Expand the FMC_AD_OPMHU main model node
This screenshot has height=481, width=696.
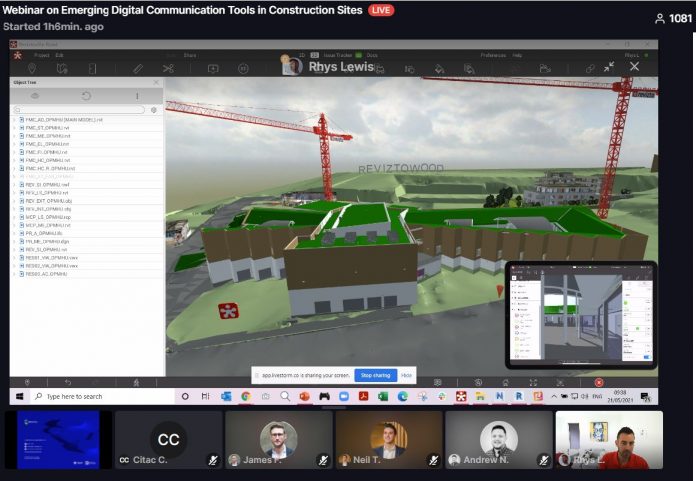pos(14,120)
